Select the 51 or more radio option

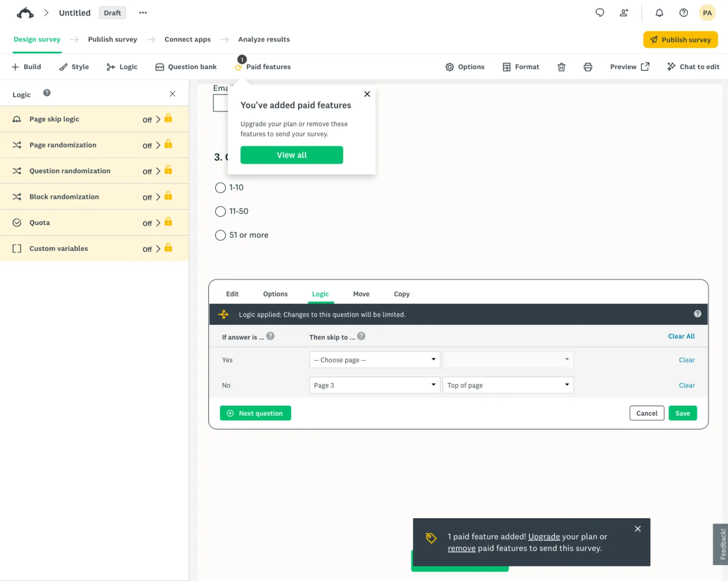click(x=220, y=235)
